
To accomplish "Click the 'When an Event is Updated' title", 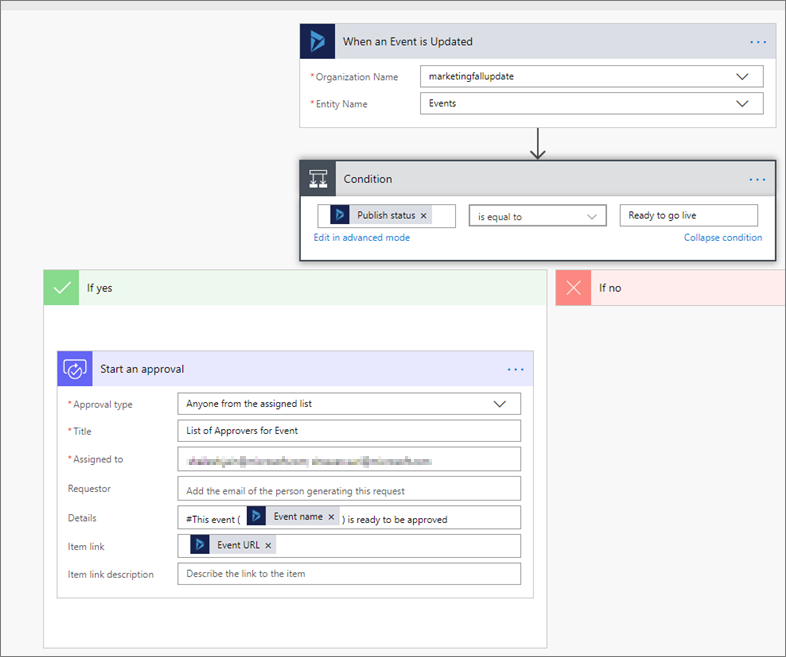I will click(408, 42).
